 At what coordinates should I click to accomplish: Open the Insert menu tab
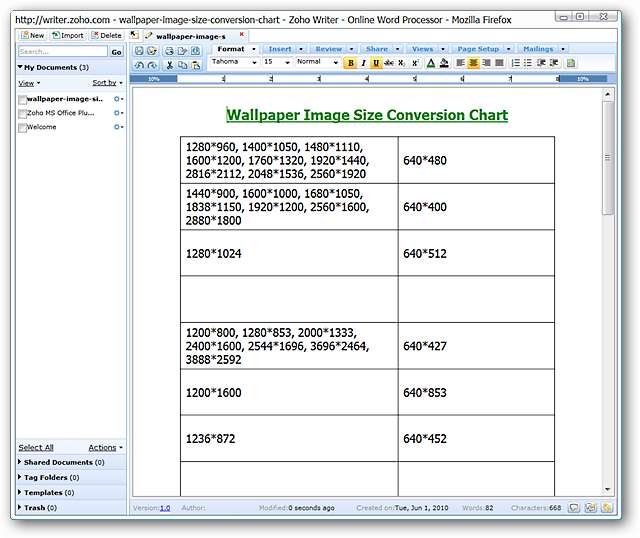283,49
